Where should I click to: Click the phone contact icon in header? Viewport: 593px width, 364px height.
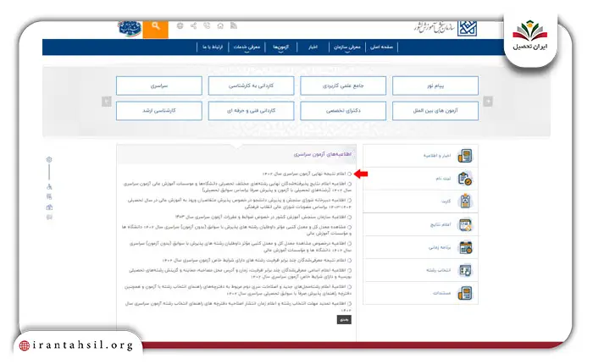207,25
